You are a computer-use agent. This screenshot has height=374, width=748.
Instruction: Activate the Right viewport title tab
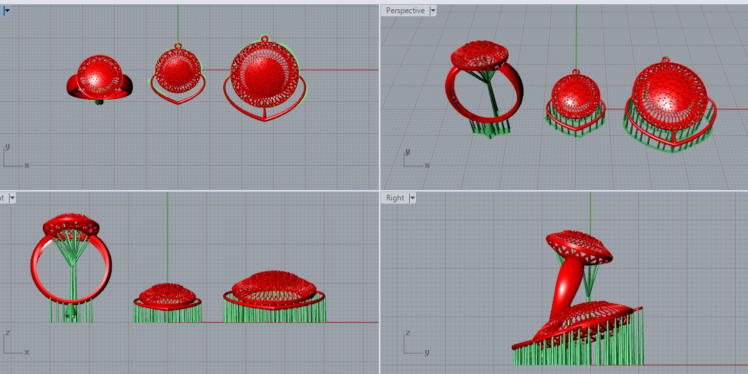click(395, 198)
